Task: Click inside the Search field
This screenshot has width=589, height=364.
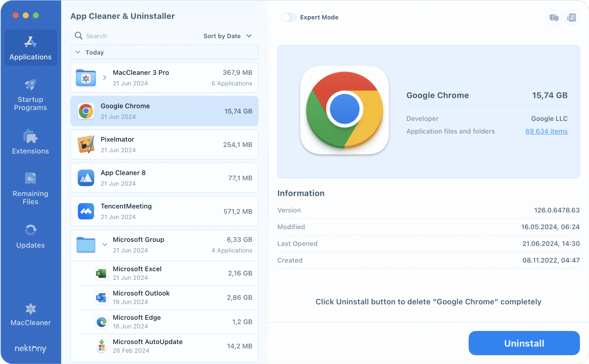Action: (x=111, y=36)
